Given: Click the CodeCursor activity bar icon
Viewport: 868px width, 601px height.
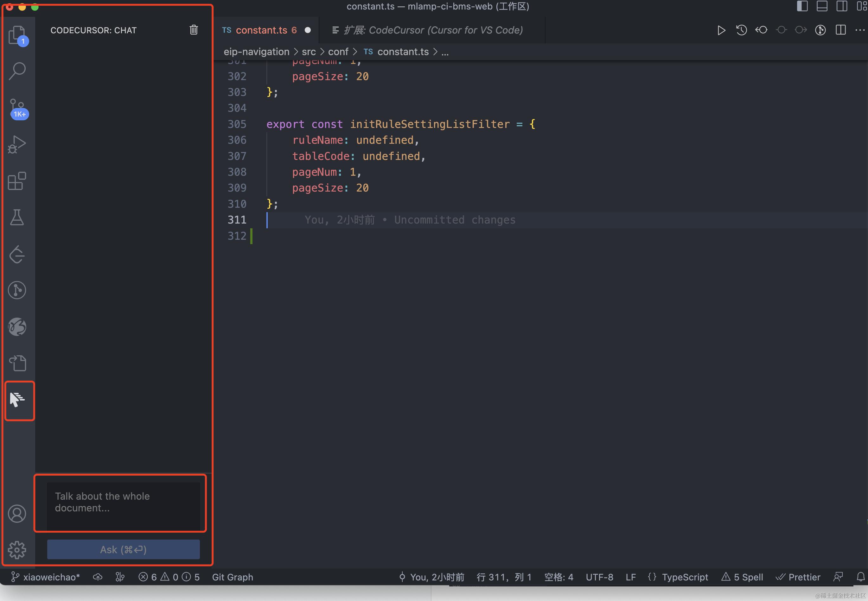Looking at the screenshot, I should 17,399.
